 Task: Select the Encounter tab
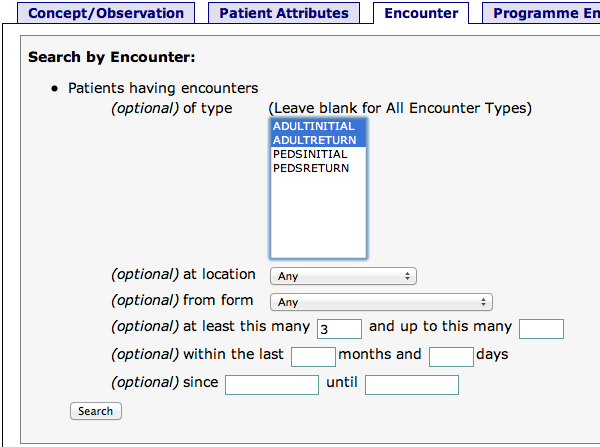(x=421, y=13)
